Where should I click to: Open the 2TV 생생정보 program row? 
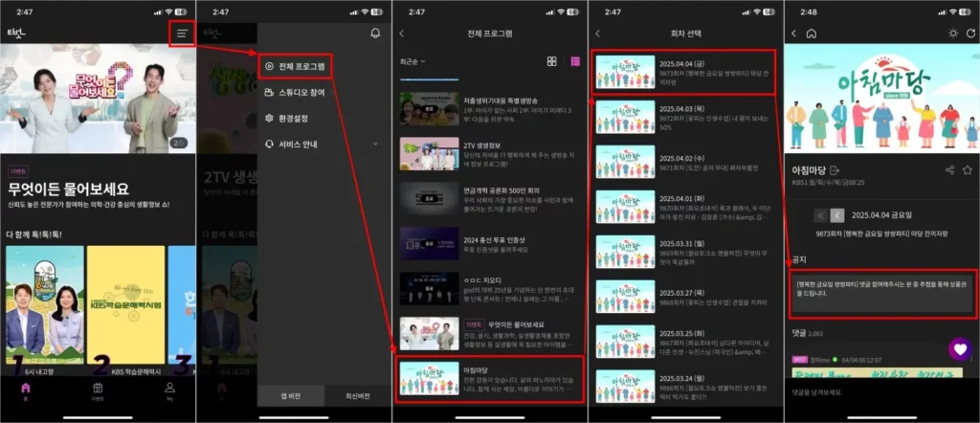pyautogui.click(x=490, y=154)
